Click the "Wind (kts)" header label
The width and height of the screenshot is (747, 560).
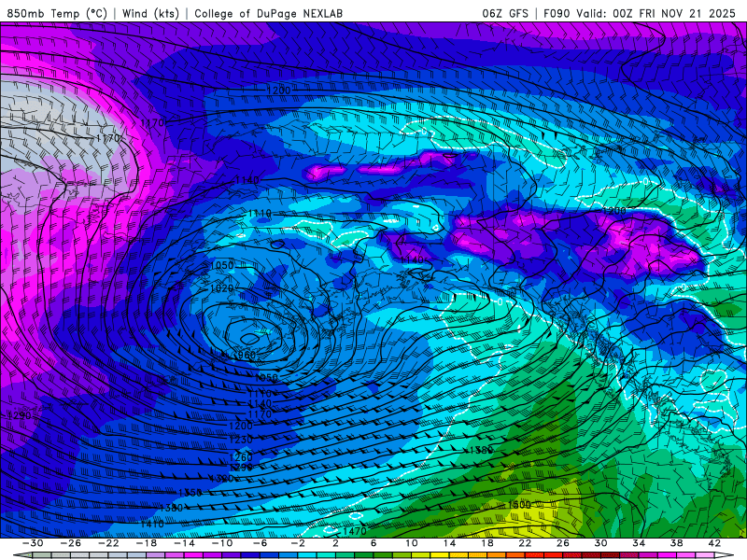click(x=150, y=13)
